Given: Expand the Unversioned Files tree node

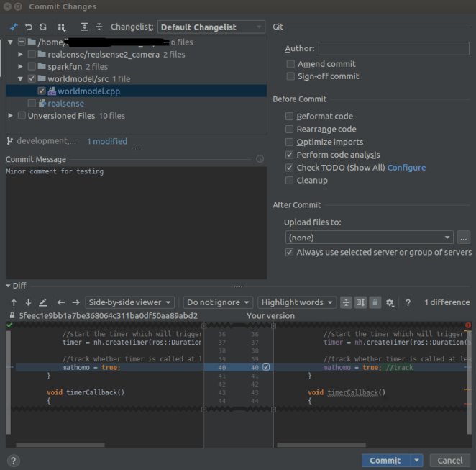Looking at the screenshot, I should click(11, 116).
